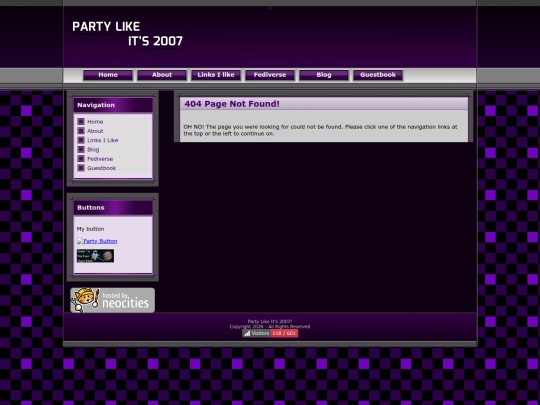Click the broken Party Button image link
This screenshot has width=540, height=405.
click(97, 241)
